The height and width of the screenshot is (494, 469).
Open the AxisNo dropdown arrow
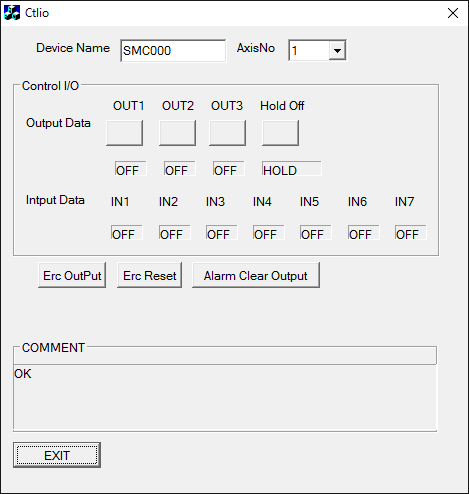(337, 51)
